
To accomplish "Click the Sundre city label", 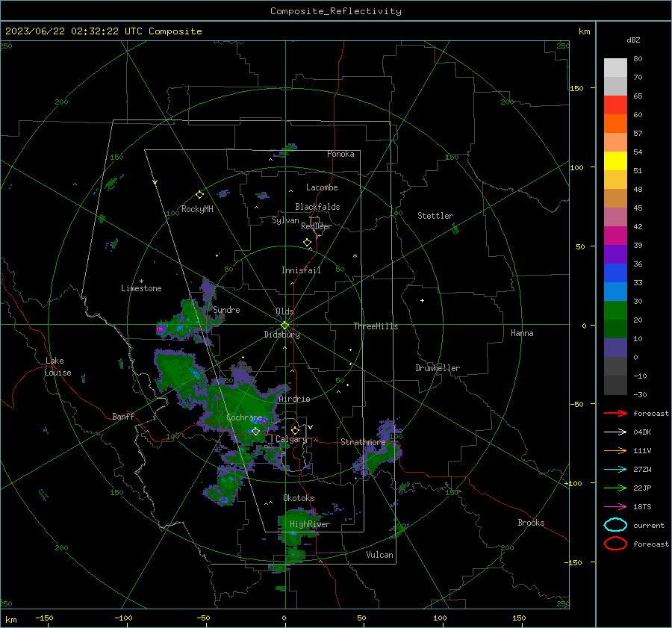I will pyautogui.click(x=226, y=310).
